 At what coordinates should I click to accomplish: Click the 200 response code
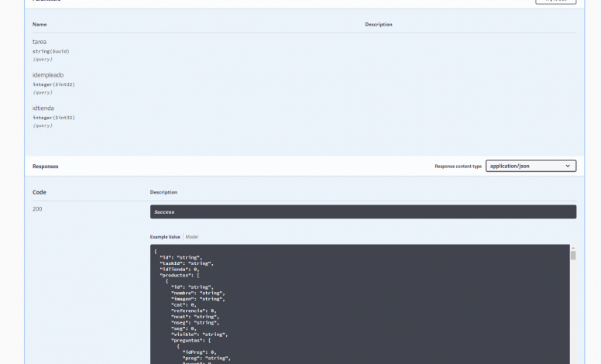click(37, 209)
